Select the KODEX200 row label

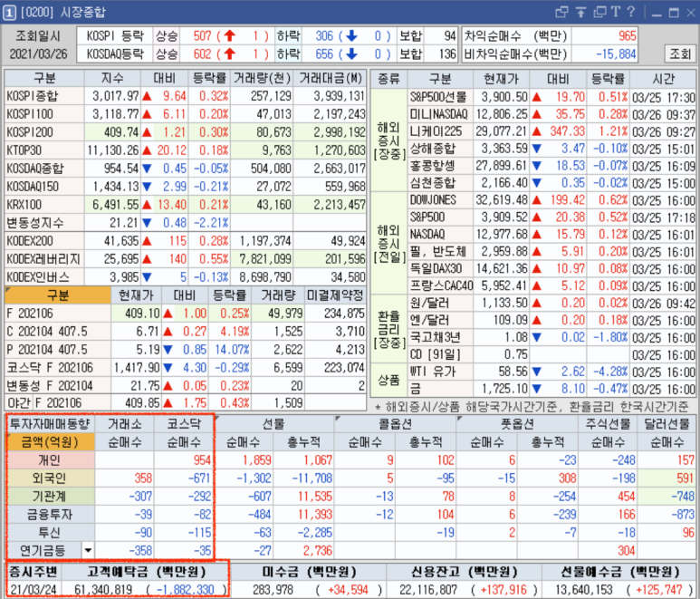(x=44, y=241)
